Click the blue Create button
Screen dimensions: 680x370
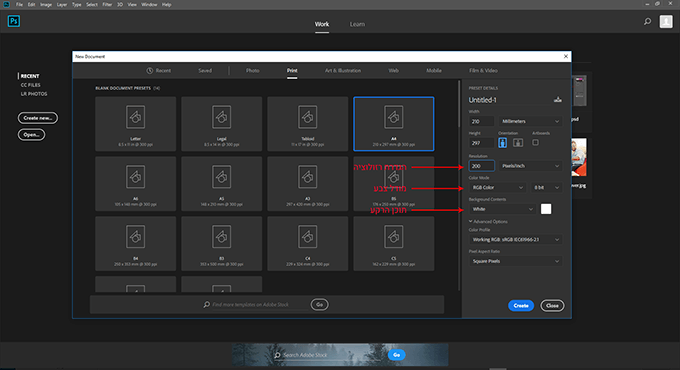[521, 305]
